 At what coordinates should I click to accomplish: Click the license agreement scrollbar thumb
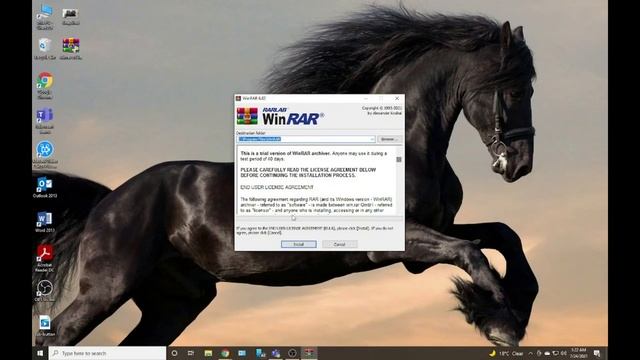click(x=399, y=159)
